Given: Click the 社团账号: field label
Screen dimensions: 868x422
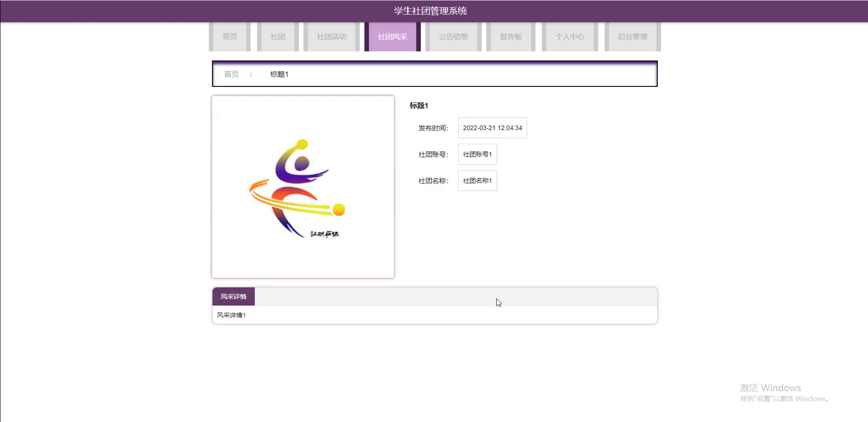Looking at the screenshot, I should 433,154.
